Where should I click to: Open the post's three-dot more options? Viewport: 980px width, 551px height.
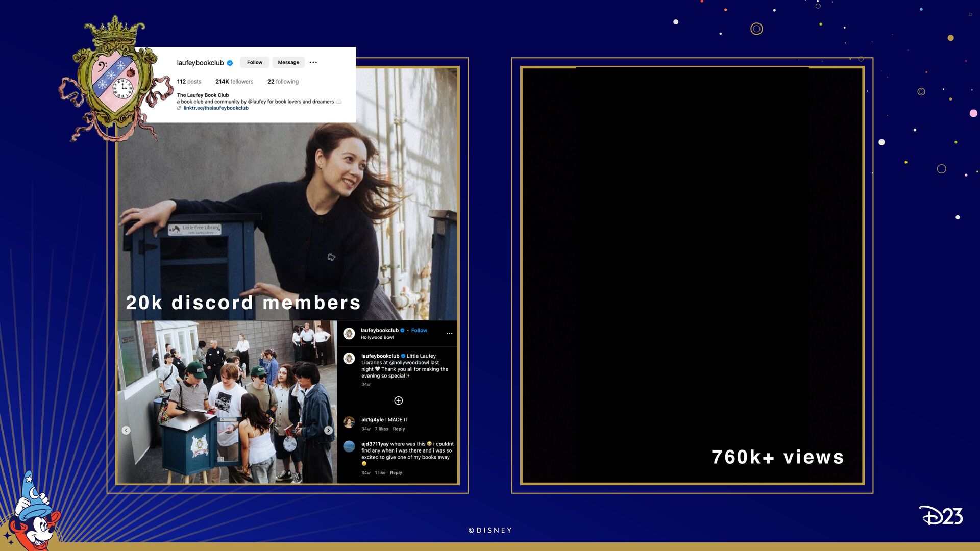pyautogui.click(x=449, y=334)
